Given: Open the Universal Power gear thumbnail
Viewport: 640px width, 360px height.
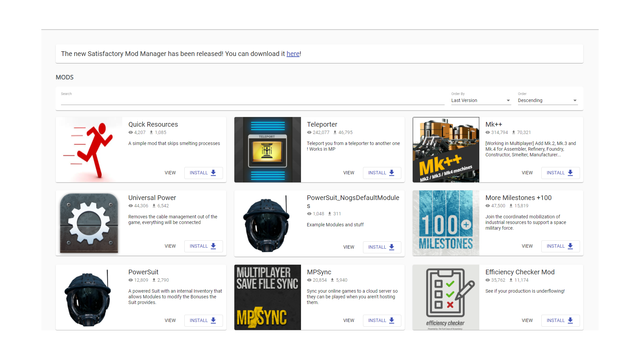Looking at the screenshot, I should click(x=89, y=223).
